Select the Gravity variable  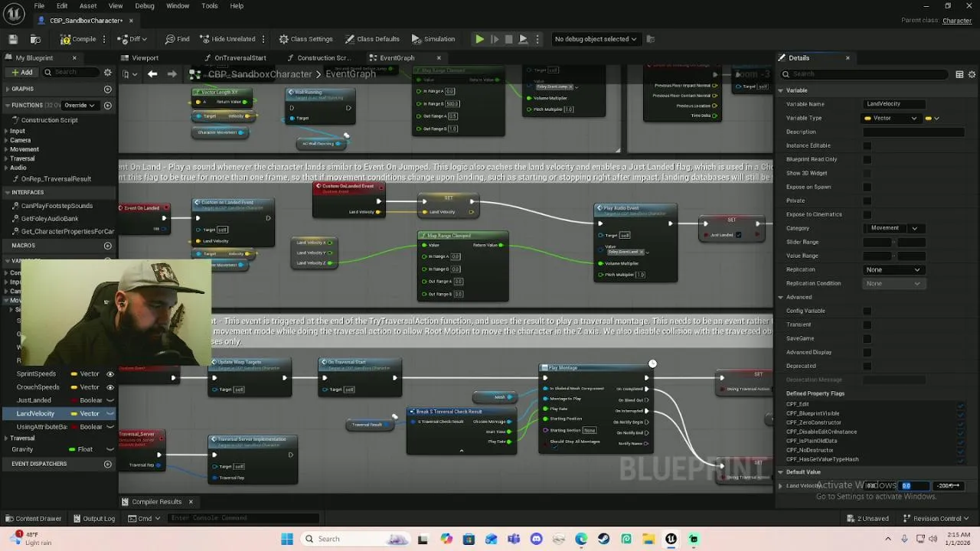coord(22,450)
